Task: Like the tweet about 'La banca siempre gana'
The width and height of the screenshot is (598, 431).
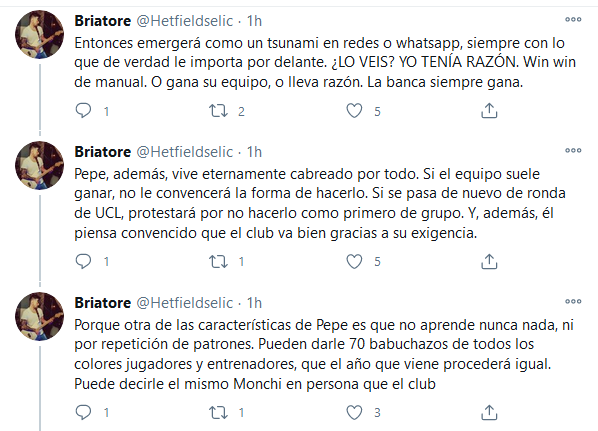Action: (x=354, y=111)
